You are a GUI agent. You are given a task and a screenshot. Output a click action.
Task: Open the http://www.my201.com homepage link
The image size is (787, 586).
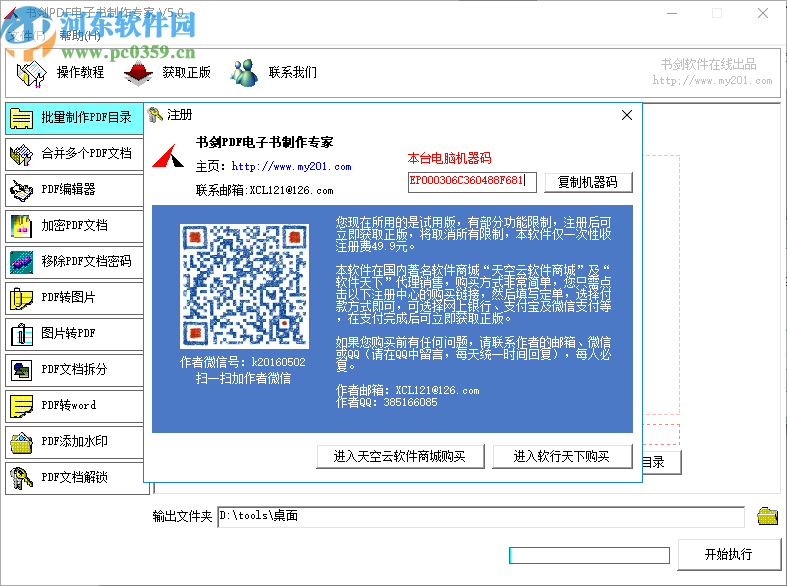click(x=292, y=167)
